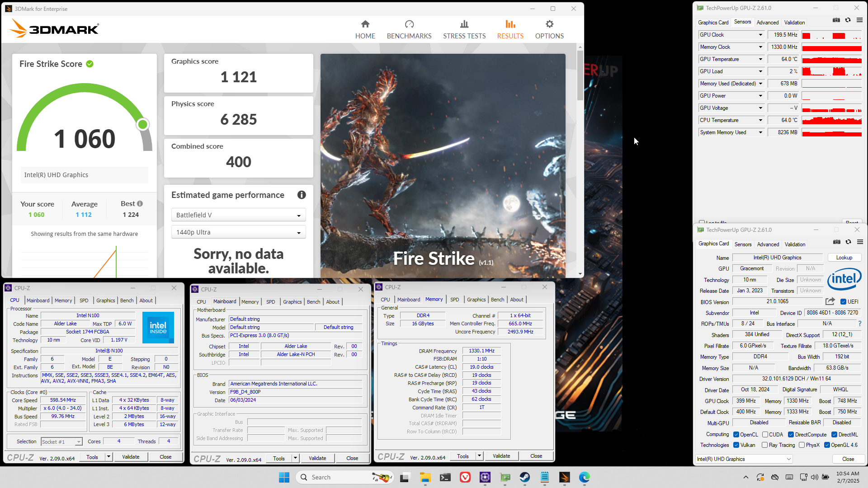Open the GPU Clock sensor dropdown
868x488 pixels.
point(760,35)
